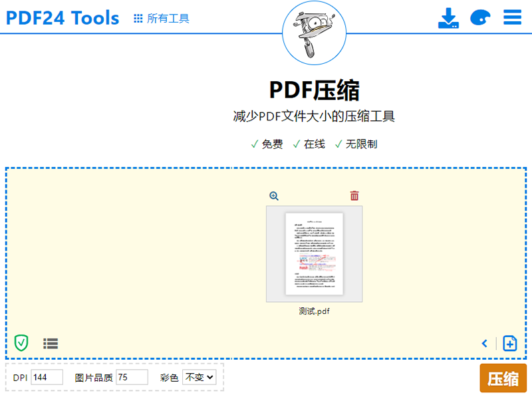Viewport: 532px width, 399px height.
Task: Click the 测试.pdf file name
Action: (314, 311)
